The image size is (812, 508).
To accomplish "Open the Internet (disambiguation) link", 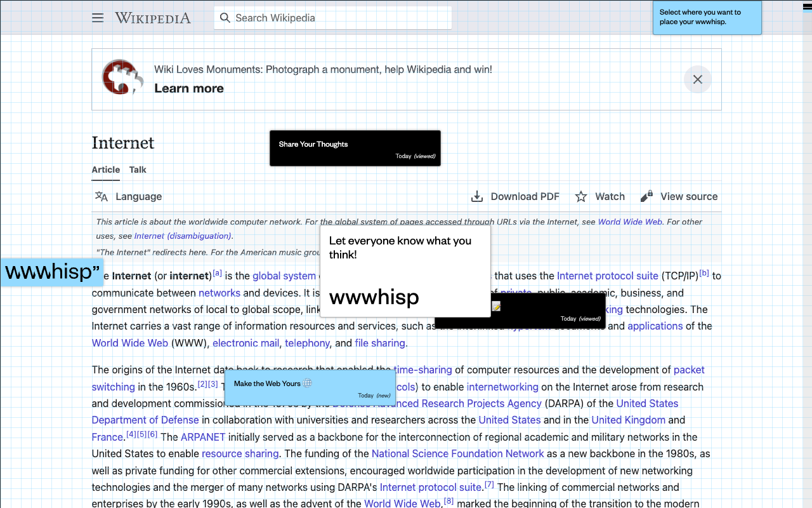I will [183, 236].
